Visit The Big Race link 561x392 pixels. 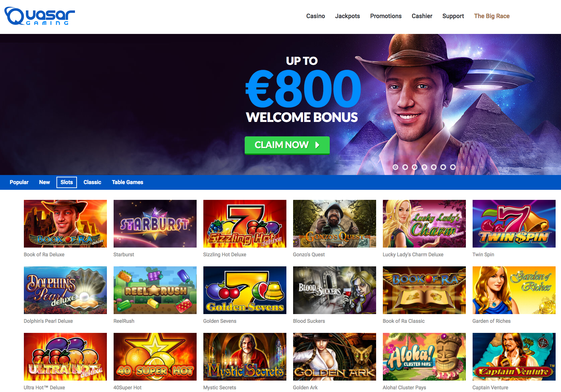(x=492, y=16)
